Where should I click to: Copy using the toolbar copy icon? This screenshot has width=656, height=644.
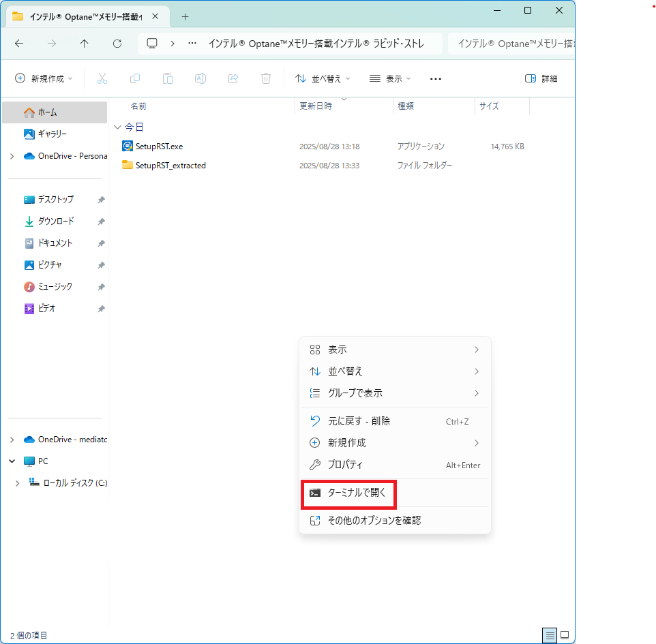(135, 78)
